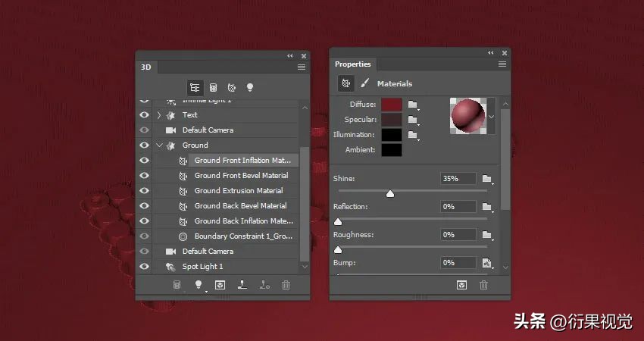Screen dimensions: 644x341
Task: Toggle visibility of Spot Light 1
Action: (144, 267)
